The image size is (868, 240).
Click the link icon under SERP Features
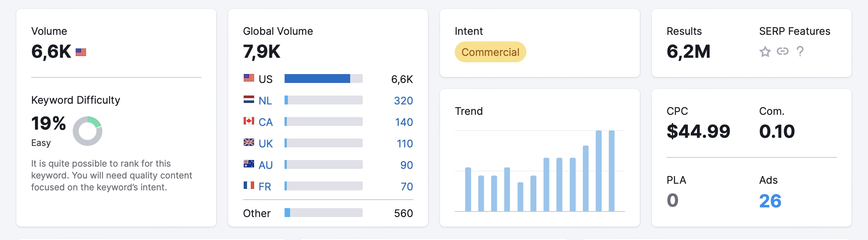pyautogui.click(x=782, y=51)
